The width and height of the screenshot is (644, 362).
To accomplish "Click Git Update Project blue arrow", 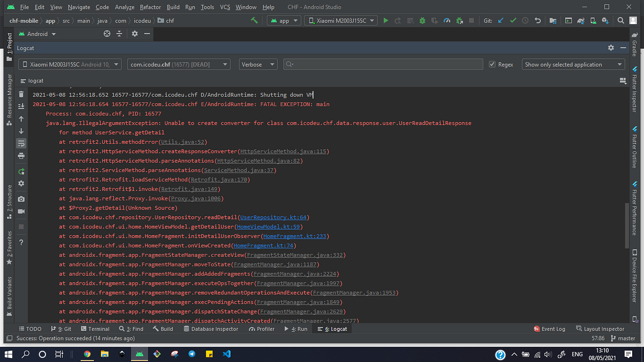I will (501, 20).
